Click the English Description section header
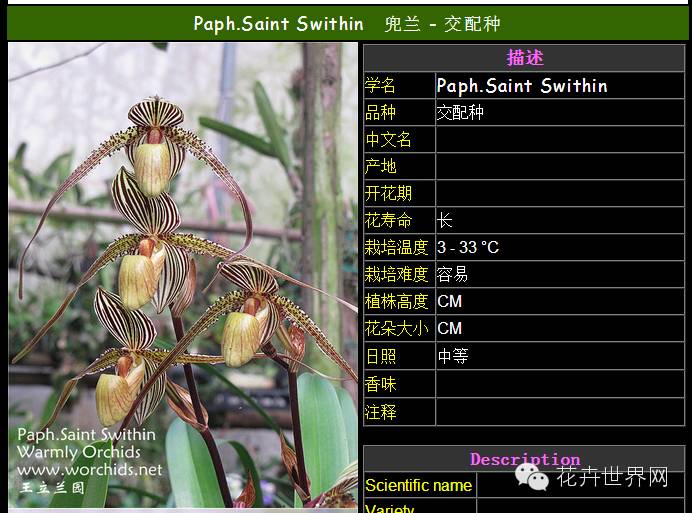 click(524, 460)
